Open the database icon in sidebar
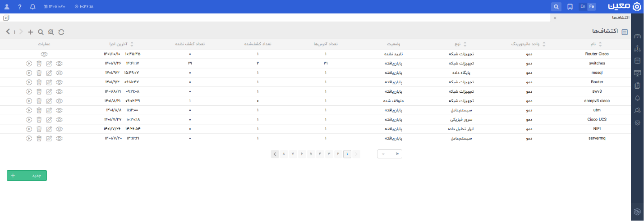Screen dimensions: 644x221 click(x=637, y=61)
